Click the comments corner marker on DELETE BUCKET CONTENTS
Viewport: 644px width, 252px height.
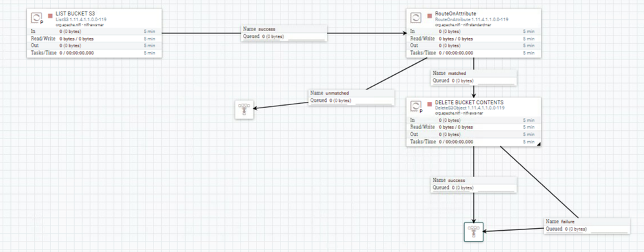[538, 144]
